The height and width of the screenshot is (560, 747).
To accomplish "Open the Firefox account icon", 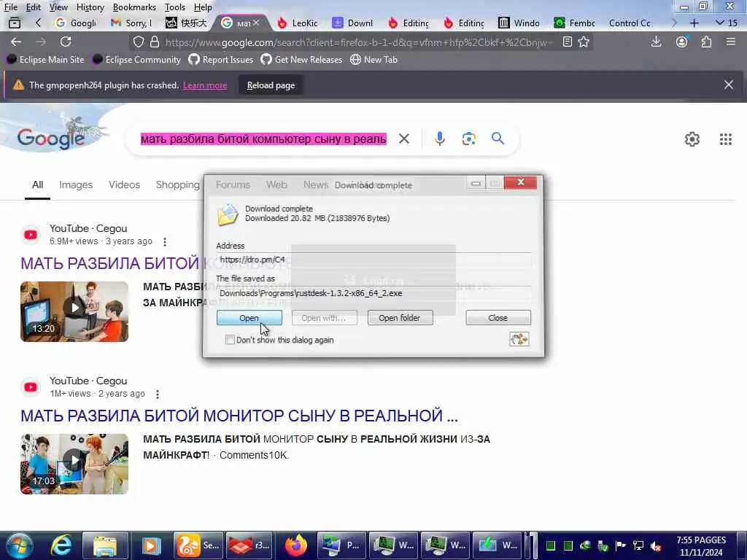I will point(682,42).
